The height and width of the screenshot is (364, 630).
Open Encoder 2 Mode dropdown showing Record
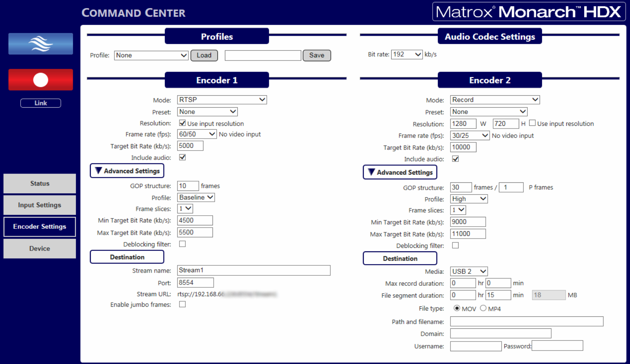pyautogui.click(x=495, y=100)
